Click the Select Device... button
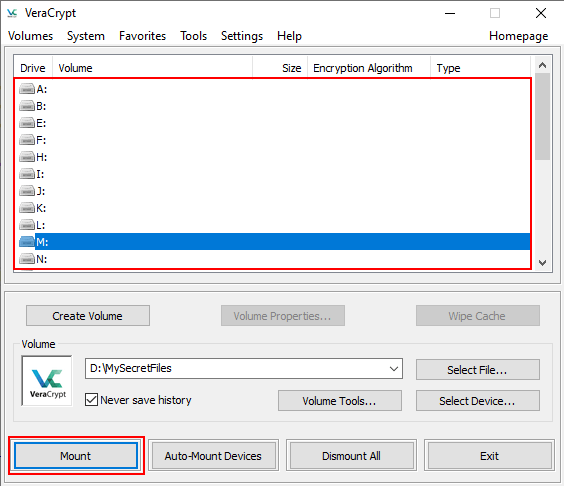 pos(478,401)
